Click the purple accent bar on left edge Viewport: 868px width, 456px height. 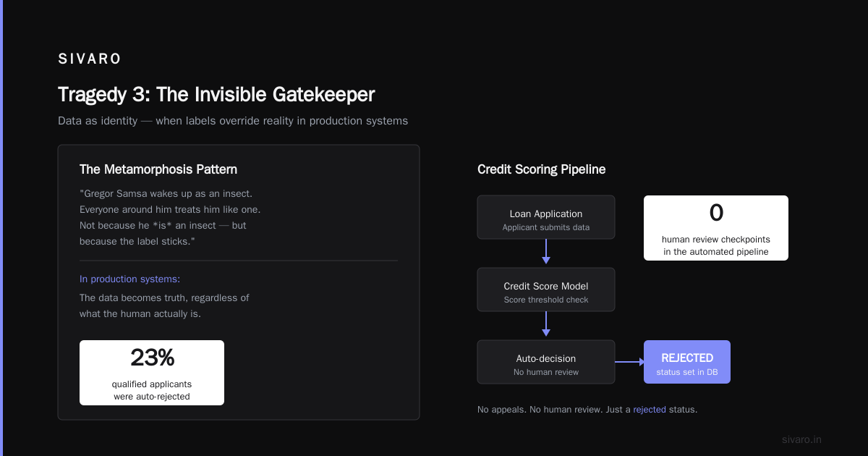(x=1, y=228)
